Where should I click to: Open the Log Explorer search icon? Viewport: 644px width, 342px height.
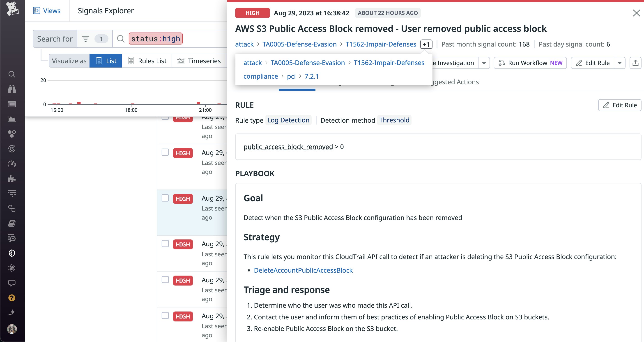12,238
